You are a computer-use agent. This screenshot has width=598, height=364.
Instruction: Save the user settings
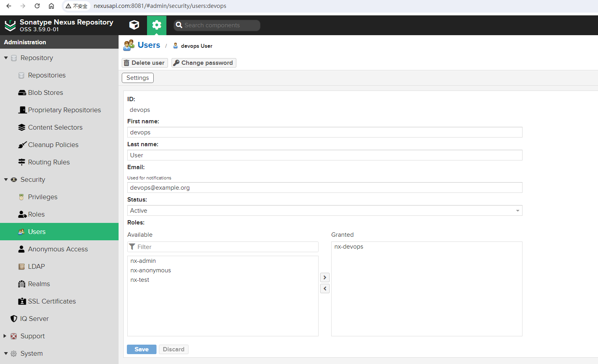click(141, 349)
